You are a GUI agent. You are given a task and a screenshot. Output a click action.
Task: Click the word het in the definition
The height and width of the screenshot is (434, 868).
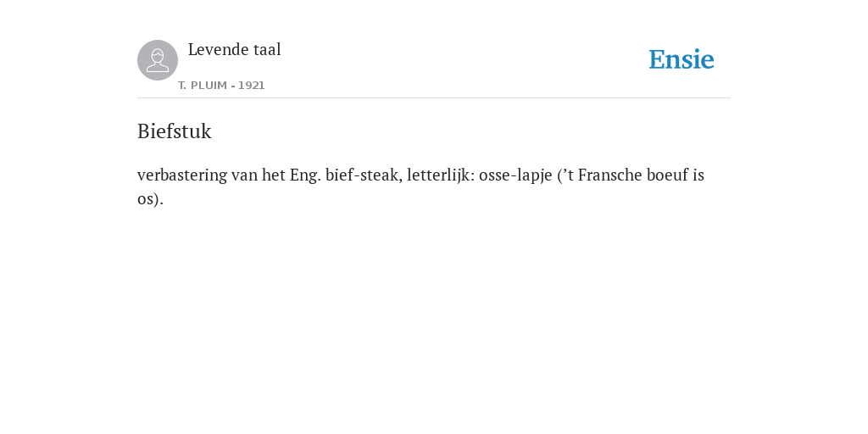(x=274, y=175)
